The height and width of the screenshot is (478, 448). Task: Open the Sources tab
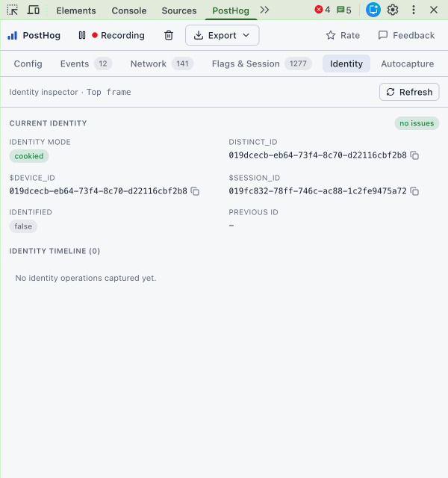pos(179,10)
